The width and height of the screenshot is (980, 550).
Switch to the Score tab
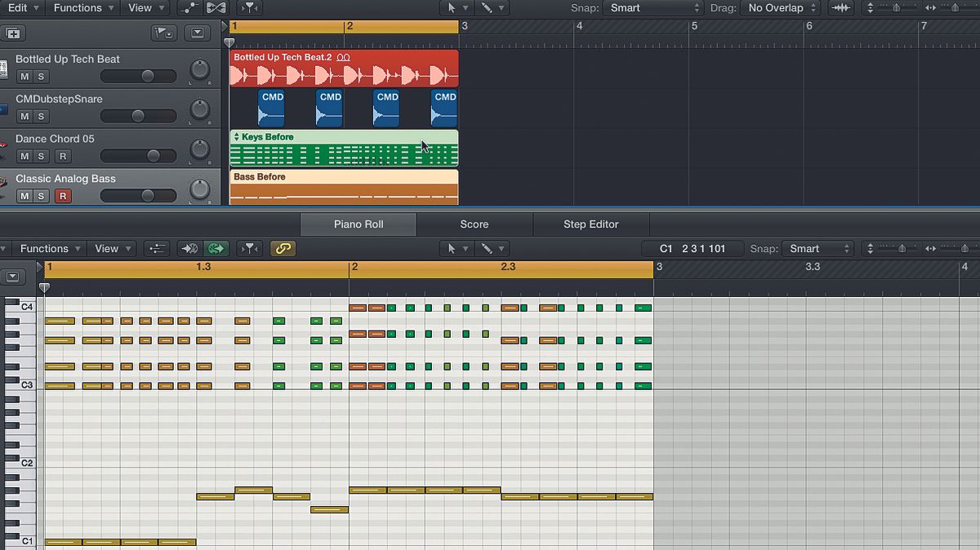point(474,224)
